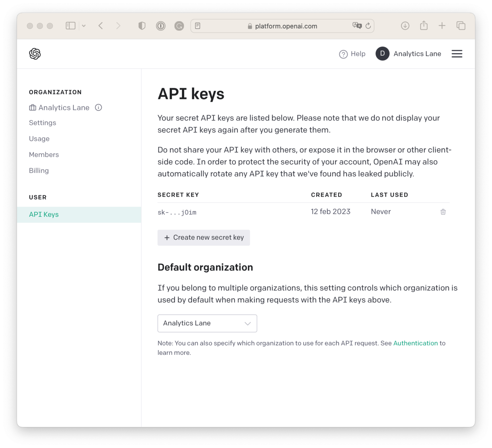
Task: Click the sk-...jOim secret key text
Action: [177, 212]
